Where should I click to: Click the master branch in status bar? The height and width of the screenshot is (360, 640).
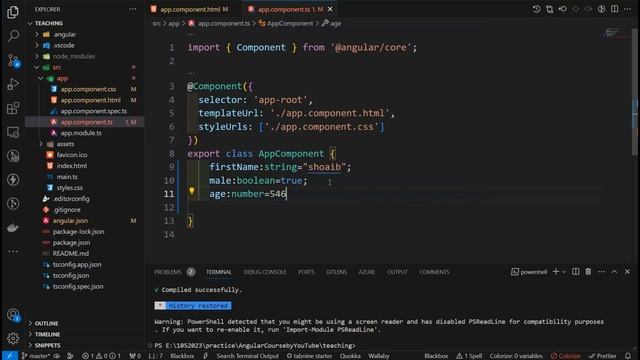[x=36, y=356]
